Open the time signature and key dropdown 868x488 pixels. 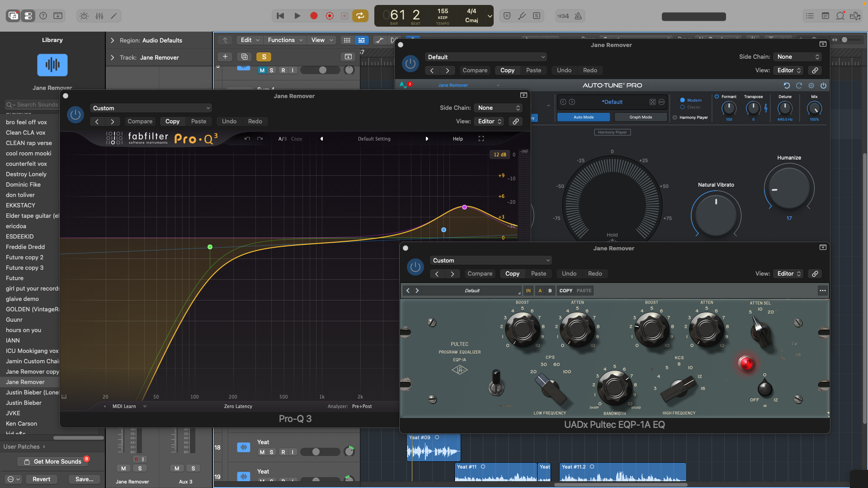[490, 16]
